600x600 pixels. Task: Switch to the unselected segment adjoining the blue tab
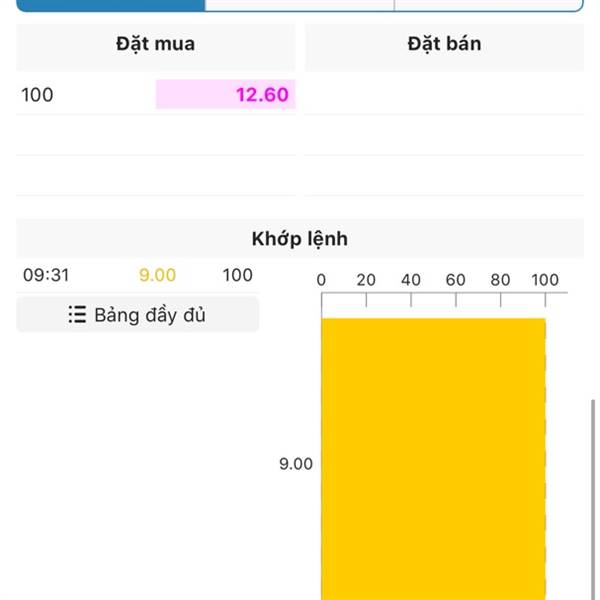(x=300, y=5)
